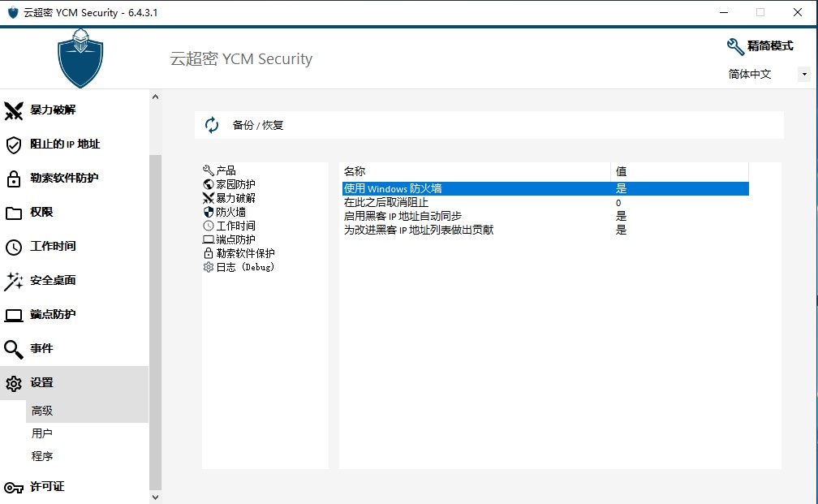This screenshot has width=818, height=504.
Task: Open 安全桌面 from sidebar
Action: click(x=53, y=280)
